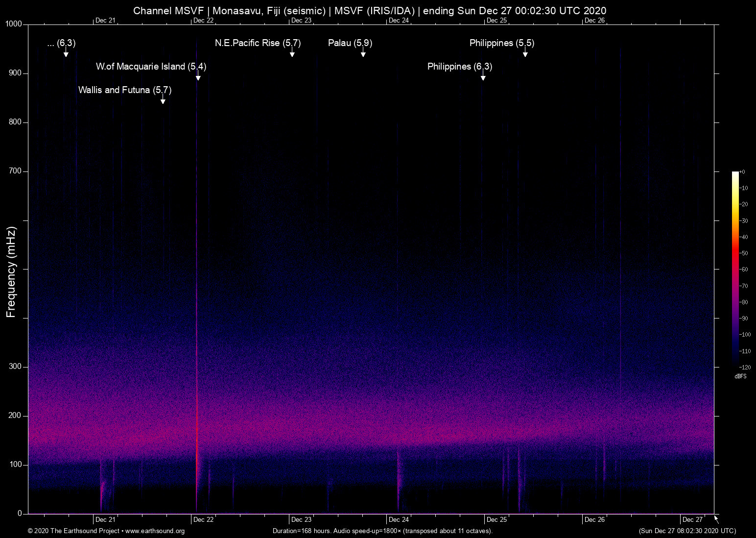Click the dBFS label under the color scale
The height and width of the screenshot is (538, 756).
tap(740, 376)
